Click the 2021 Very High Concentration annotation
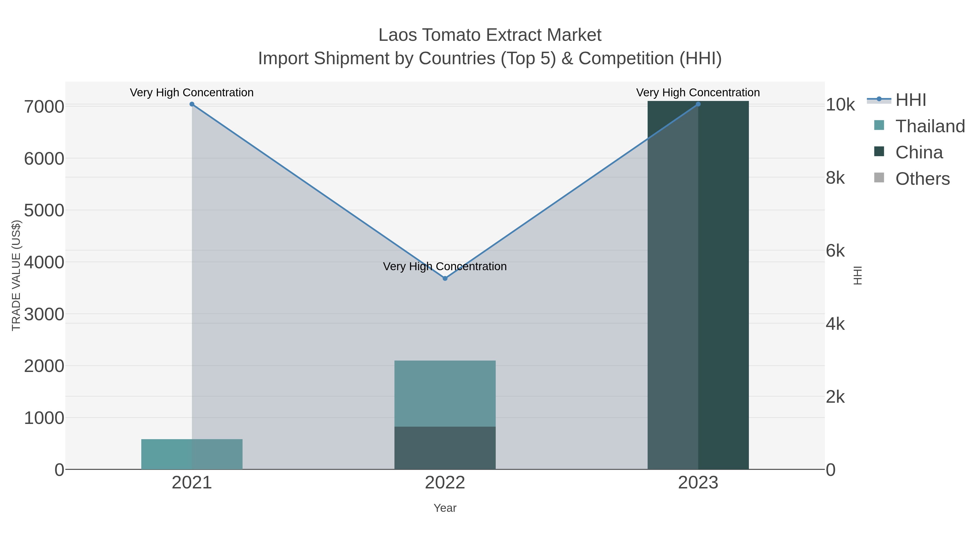Screen dimensions: 980x551 pyautogui.click(x=192, y=93)
